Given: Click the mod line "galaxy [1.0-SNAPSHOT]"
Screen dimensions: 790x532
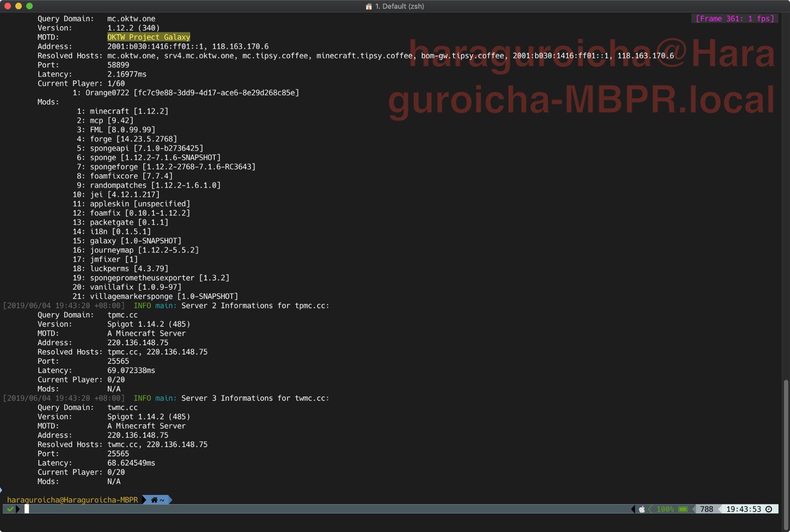Looking at the screenshot, I should pyautogui.click(x=136, y=241).
